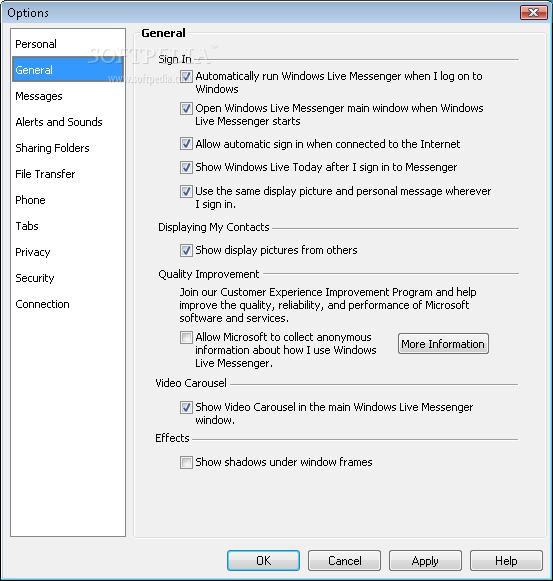Enable Allow Microsoft to collect anonymous information
Viewport: 553px width, 581px height.
pyautogui.click(x=186, y=338)
